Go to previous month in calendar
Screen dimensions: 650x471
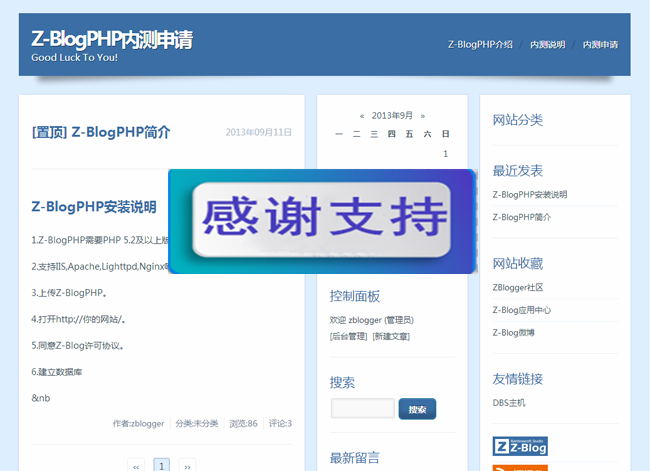tap(362, 116)
